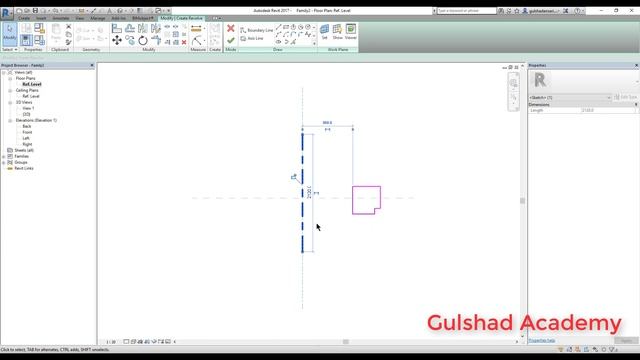Image resolution: width=640 pixels, height=360 pixels.
Task: Click the Delete icon in Modify panel
Action: (184, 42)
